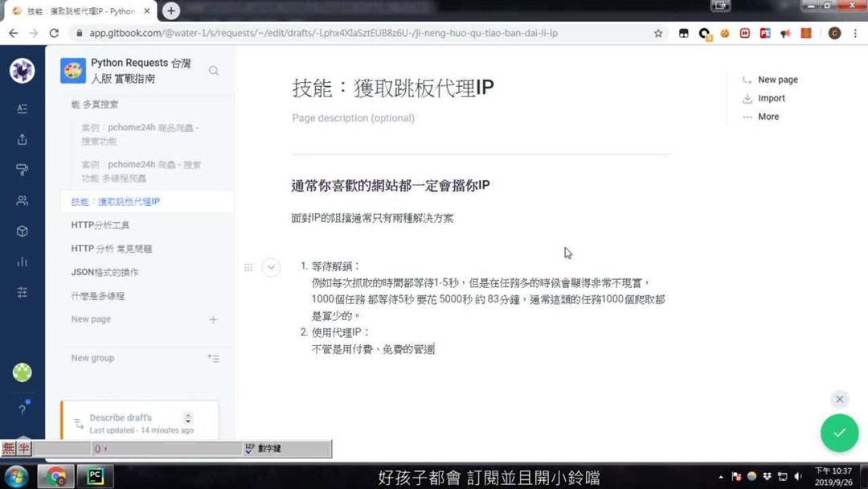This screenshot has width=868, height=489.
Task: Click the Page description placeholder field
Action: 354,118
